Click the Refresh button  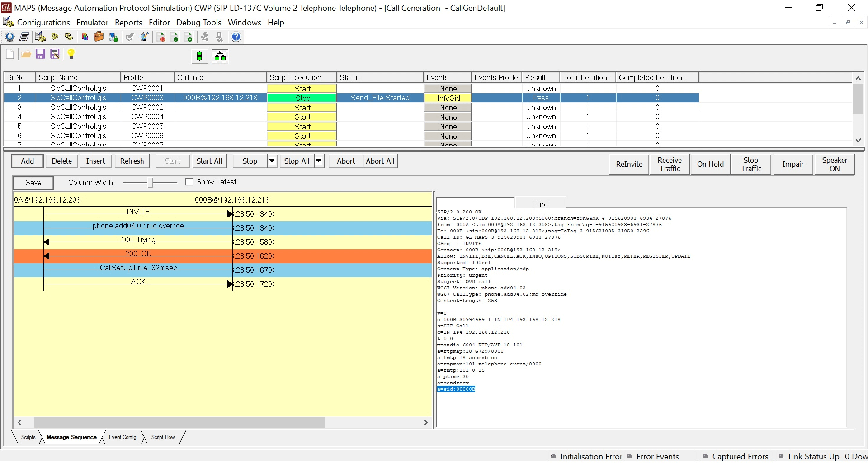132,161
